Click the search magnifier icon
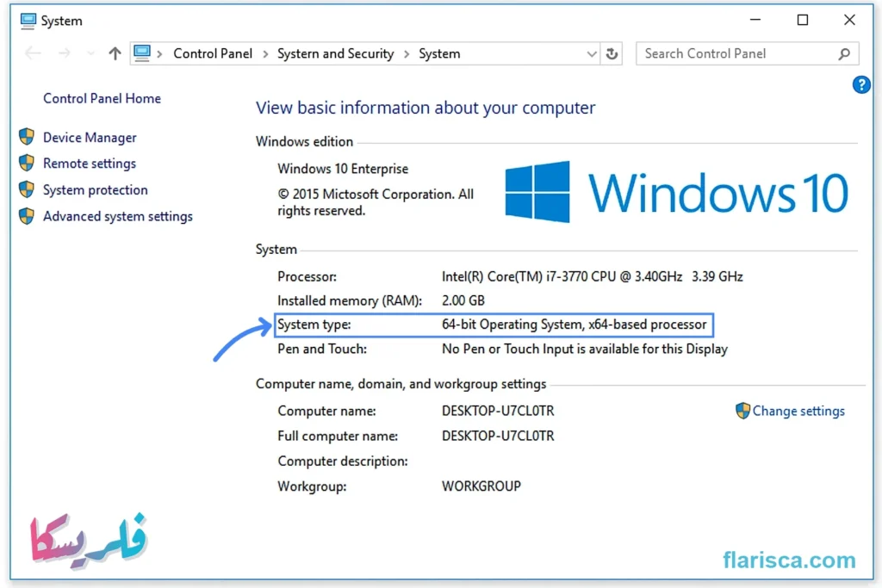 point(844,54)
